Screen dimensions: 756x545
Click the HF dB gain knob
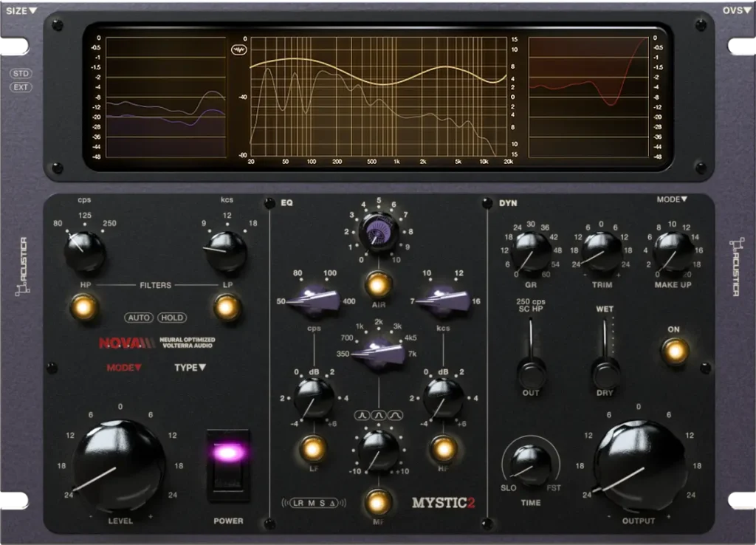tap(443, 398)
